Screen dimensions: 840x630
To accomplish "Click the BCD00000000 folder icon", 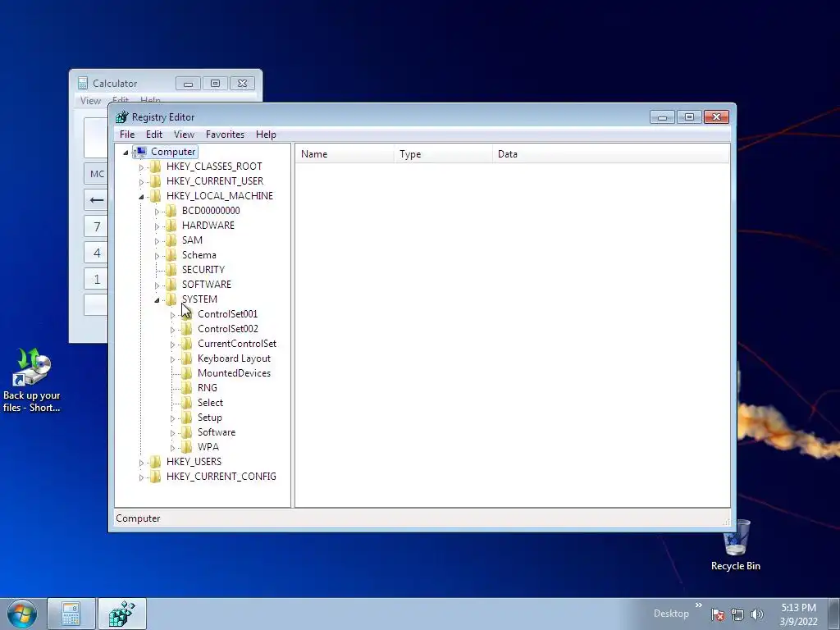I will click(171, 211).
